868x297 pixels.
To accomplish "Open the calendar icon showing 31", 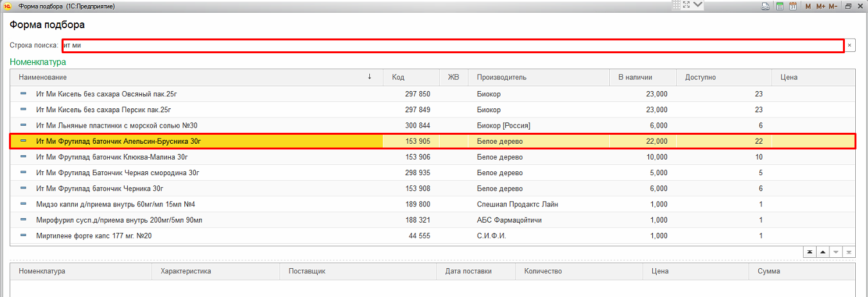I will coord(793,6).
